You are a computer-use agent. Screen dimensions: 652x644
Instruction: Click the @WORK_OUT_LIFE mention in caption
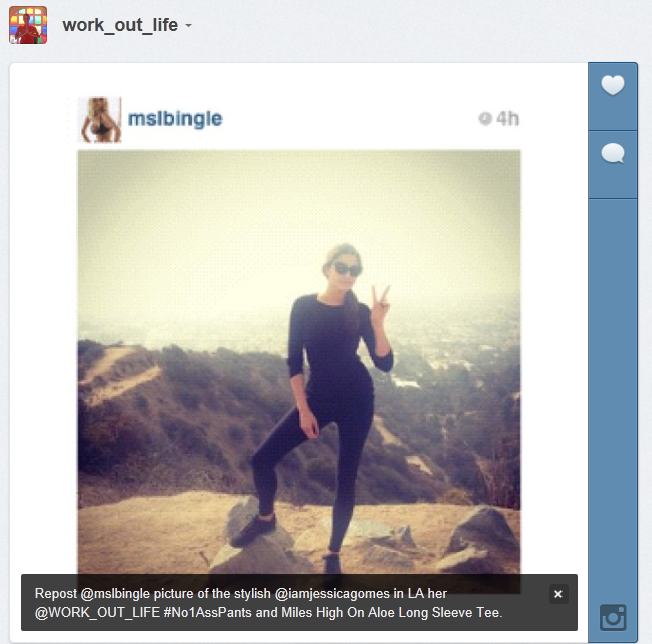(97, 612)
